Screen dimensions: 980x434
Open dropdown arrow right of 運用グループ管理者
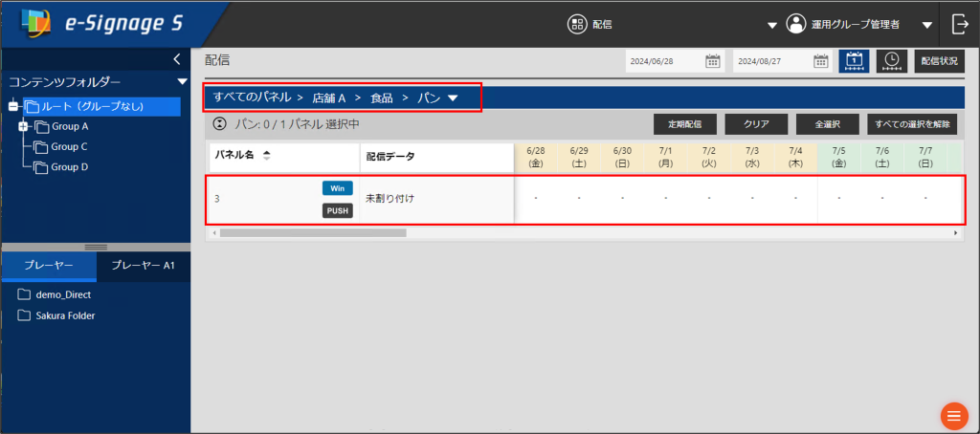click(928, 26)
